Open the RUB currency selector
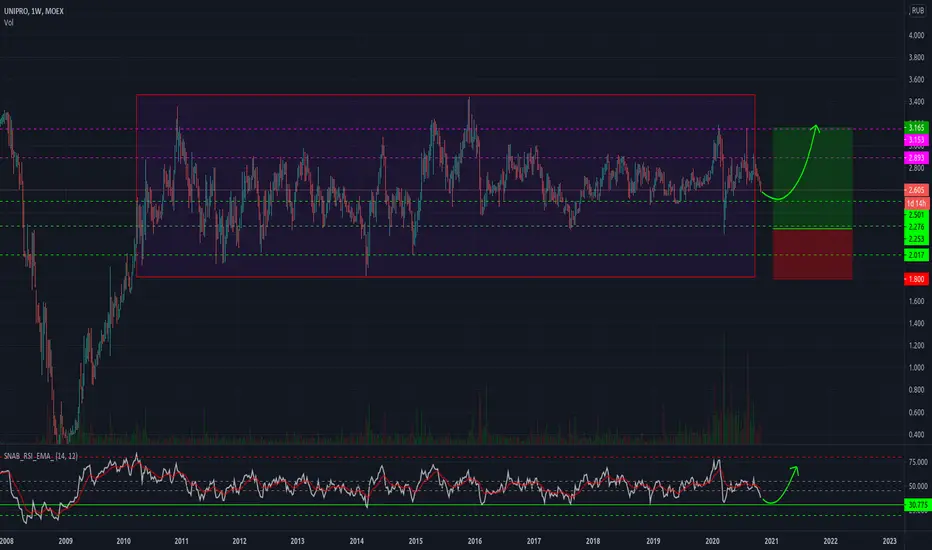The image size is (932, 550). [x=918, y=11]
